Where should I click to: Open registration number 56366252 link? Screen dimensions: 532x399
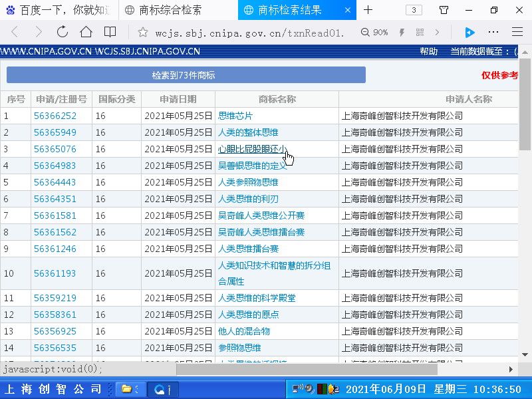click(55, 116)
